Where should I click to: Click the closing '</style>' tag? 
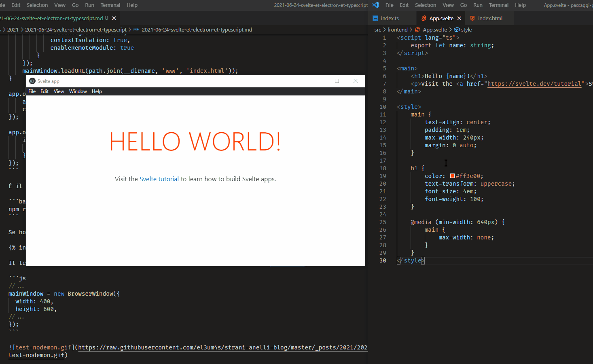click(x=411, y=260)
